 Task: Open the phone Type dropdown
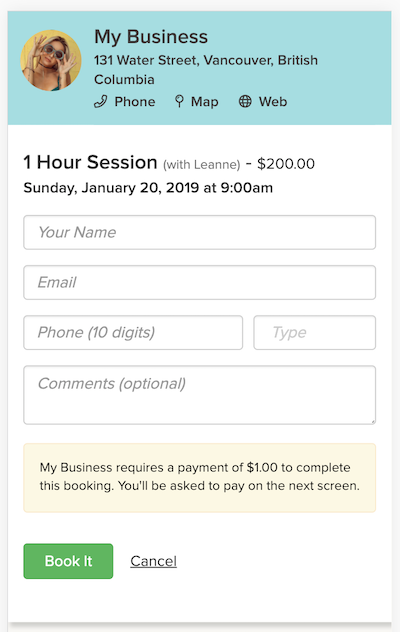pyautogui.click(x=315, y=333)
